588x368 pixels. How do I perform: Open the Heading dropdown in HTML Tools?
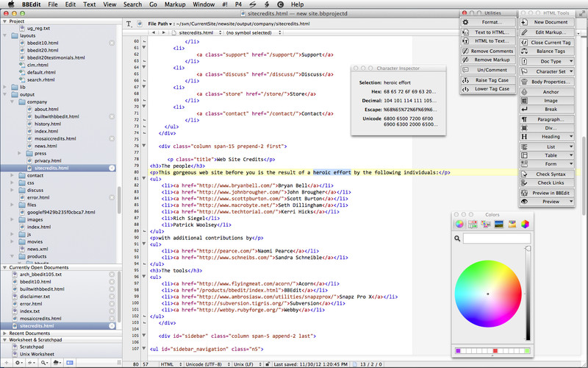point(551,137)
